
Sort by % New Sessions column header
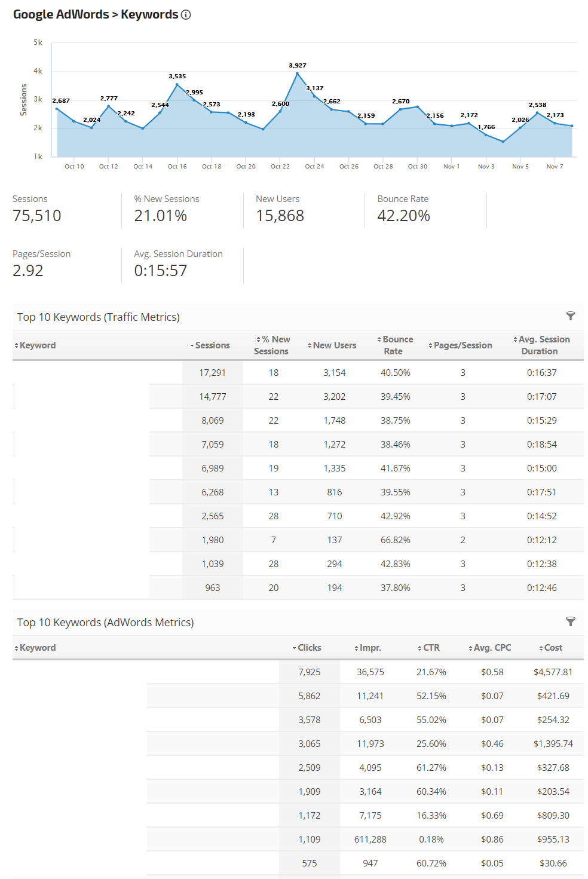(x=273, y=345)
